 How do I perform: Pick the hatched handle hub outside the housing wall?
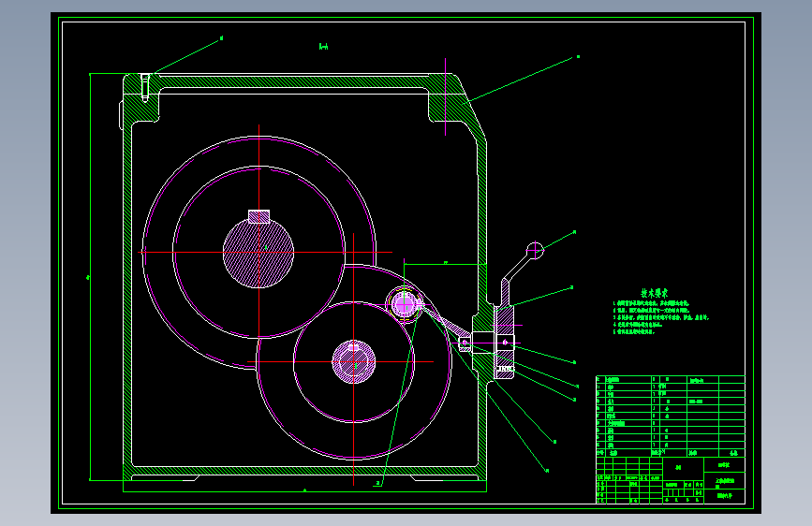505,342
